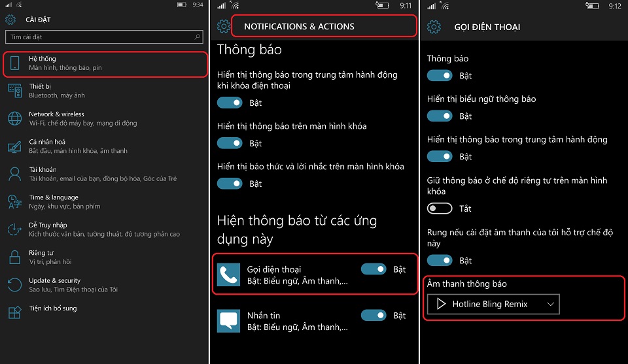
Task: Click the search magnifier icon in settings box
Action: coord(197,37)
